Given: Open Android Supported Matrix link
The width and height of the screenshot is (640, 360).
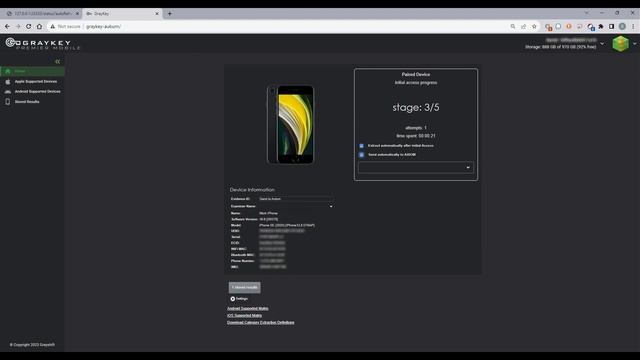Looking at the screenshot, I should (248, 309).
